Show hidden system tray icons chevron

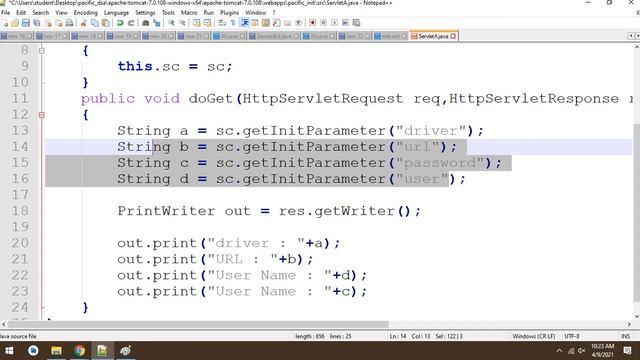(559, 351)
